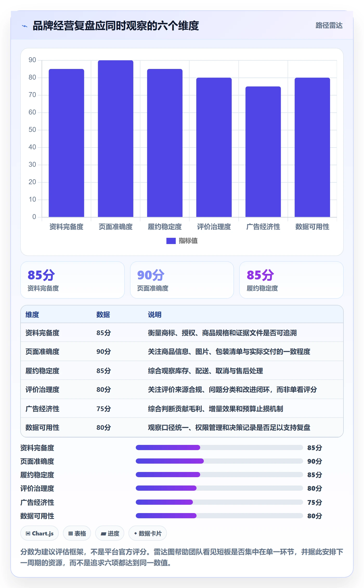The height and width of the screenshot is (588, 364).
Task: Click the page title 品牌经营复盘应同时观察的六个维度
Action: click(x=116, y=26)
